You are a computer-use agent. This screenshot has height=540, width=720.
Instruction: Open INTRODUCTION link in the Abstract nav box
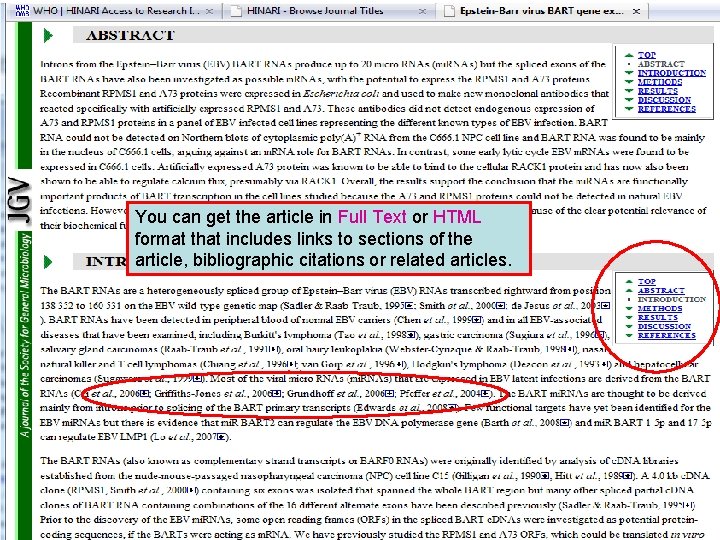[x=671, y=73]
